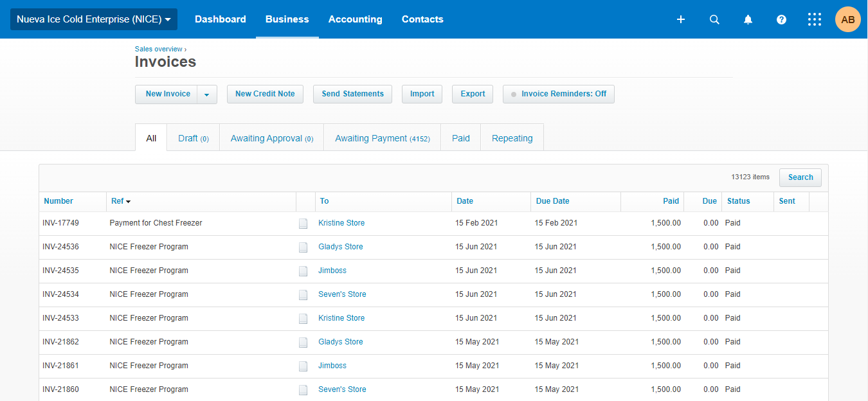868x401 pixels.
Task: Click the 13123 items count
Action: point(750,177)
